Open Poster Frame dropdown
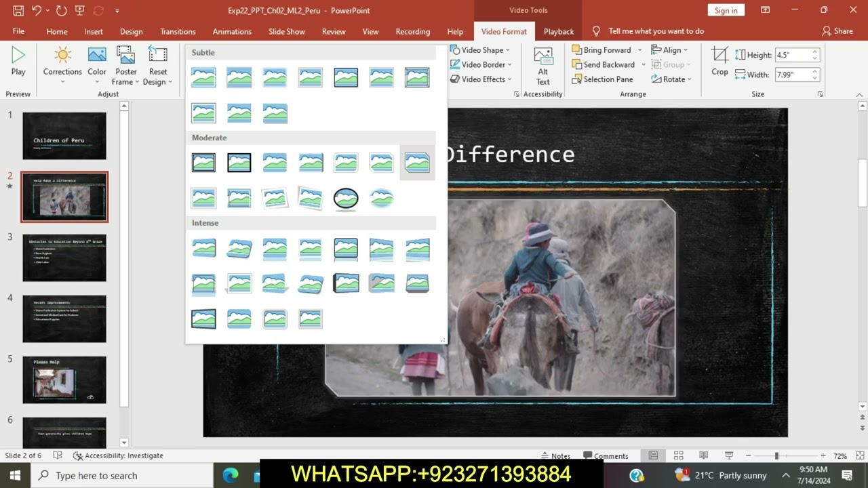The width and height of the screenshot is (868, 488). coord(125,66)
